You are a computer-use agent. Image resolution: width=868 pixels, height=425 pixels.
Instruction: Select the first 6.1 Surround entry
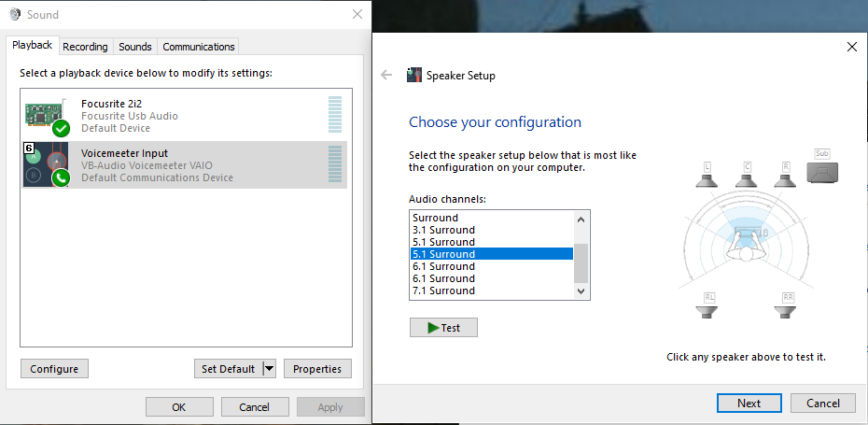pyautogui.click(x=492, y=266)
